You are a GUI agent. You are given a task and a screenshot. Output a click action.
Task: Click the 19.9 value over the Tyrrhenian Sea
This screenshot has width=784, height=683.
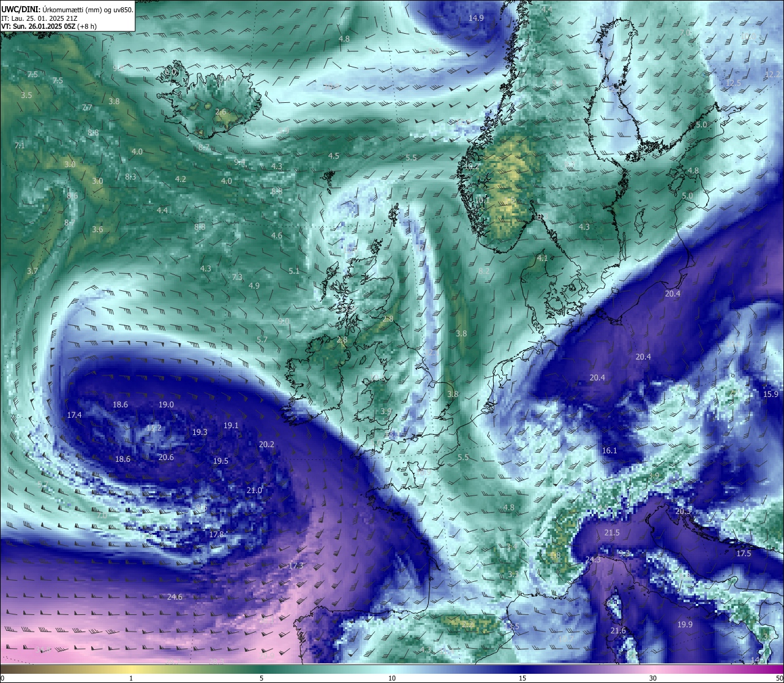coord(685,624)
